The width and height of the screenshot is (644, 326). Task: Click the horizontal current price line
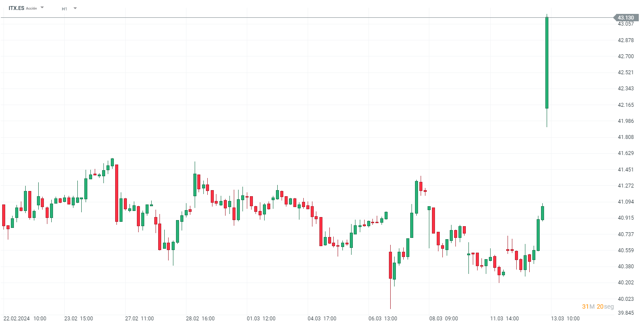pyautogui.click(x=304, y=18)
